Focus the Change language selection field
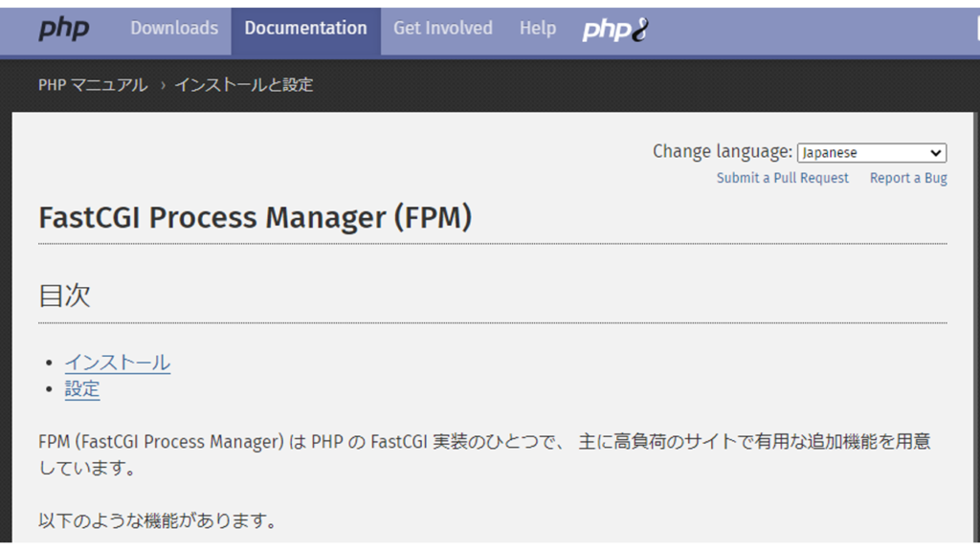 tap(872, 152)
